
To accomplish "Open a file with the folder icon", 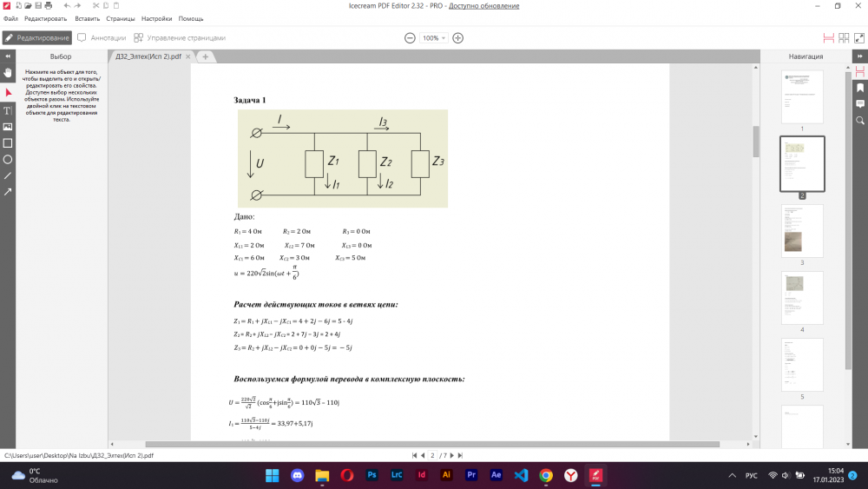I will [28, 5].
